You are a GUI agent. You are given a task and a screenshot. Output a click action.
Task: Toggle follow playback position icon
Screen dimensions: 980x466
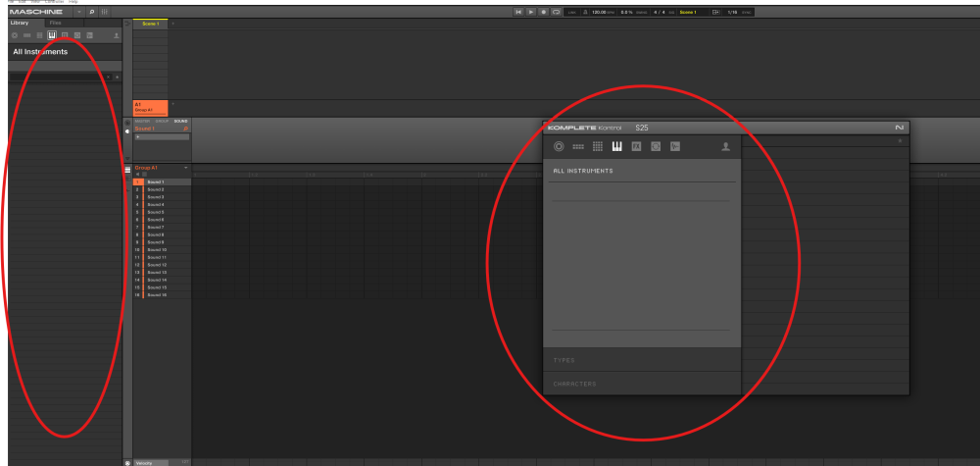coord(715,12)
